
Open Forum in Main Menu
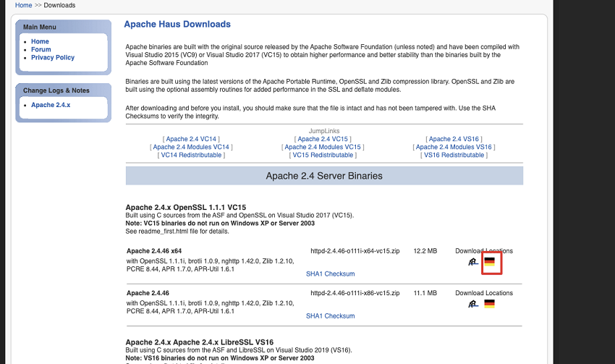[41, 49]
